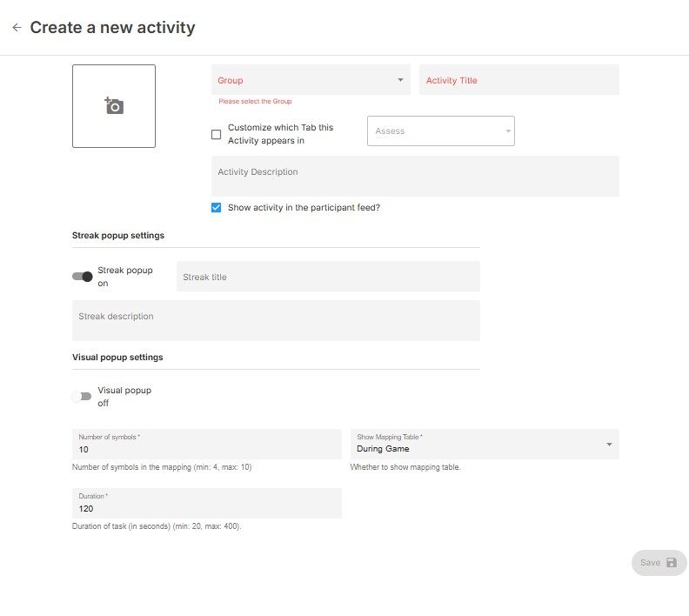Click the Activity Description text area
689x616 pixels.
(x=415, y=177)
